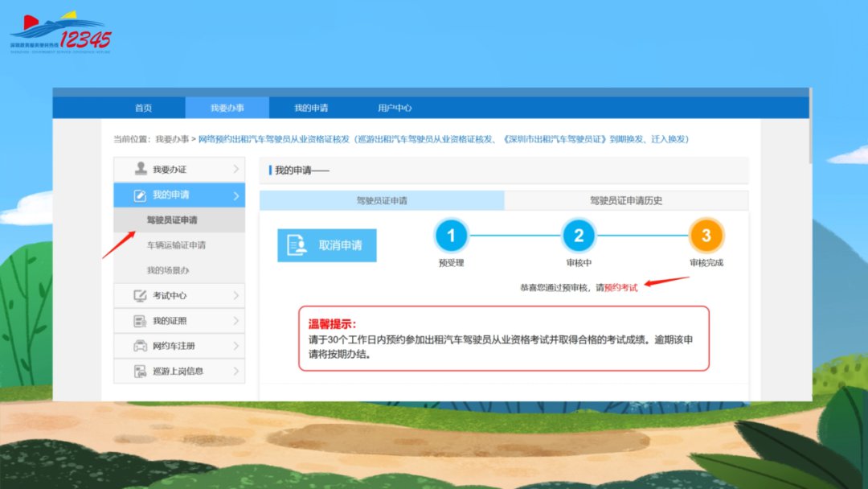Click the 取消申请 button
The width and height of the screenshot is (868, 489).
(x=326, y=245)
